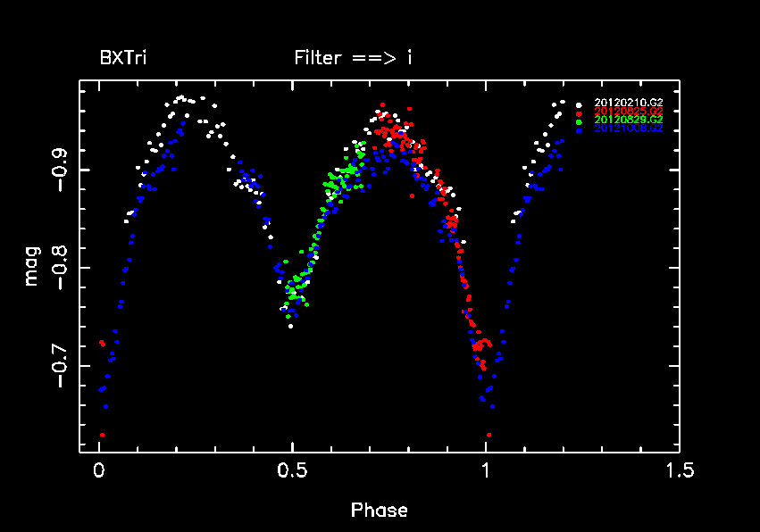Image resolution: width=760 pixels, height=532 pixels.
Task: Click the BXTri plot title
Action: coord(123,59)
